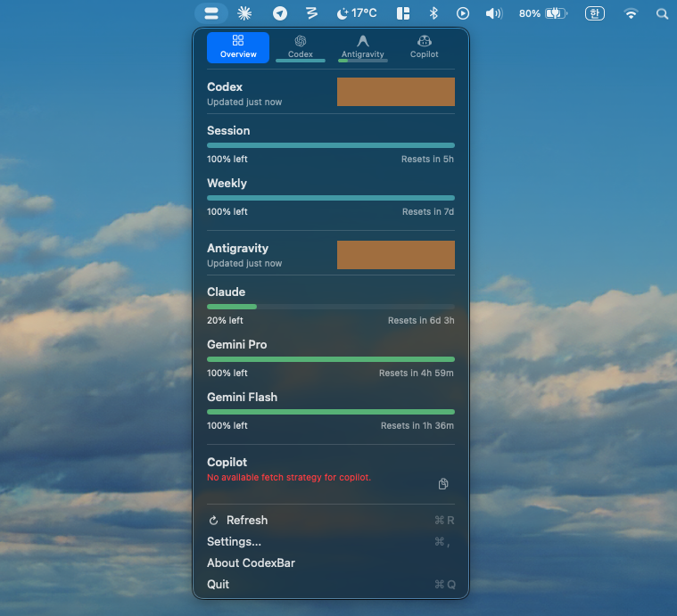Click the Codex Session usage bar
The height and width of the screenshot is (616, 677).
[x=331, y=145]
